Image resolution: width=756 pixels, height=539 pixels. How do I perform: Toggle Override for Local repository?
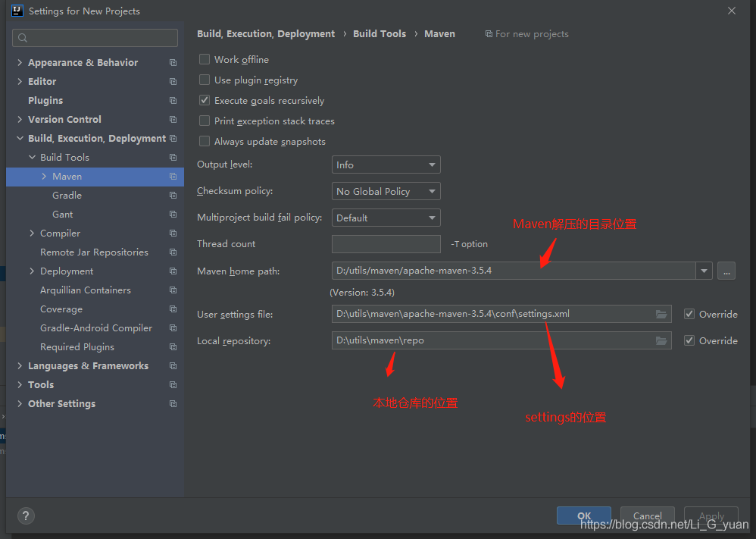point(689,340)
